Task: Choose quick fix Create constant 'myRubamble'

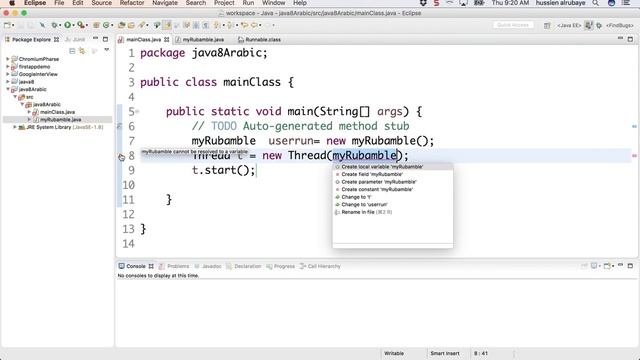Action: click(x=393, y=189)
